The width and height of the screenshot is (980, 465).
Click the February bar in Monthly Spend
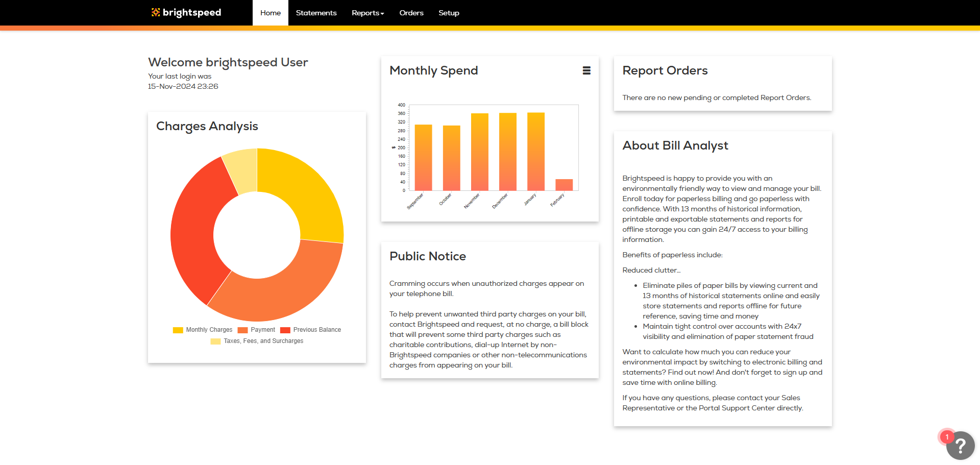tap(564, 185)
